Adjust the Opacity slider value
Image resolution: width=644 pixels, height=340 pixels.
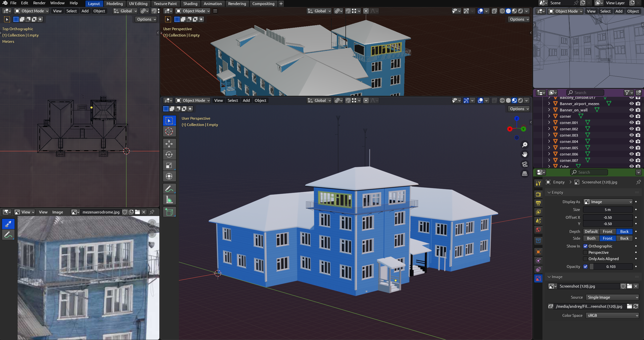(x=610, y=266)
